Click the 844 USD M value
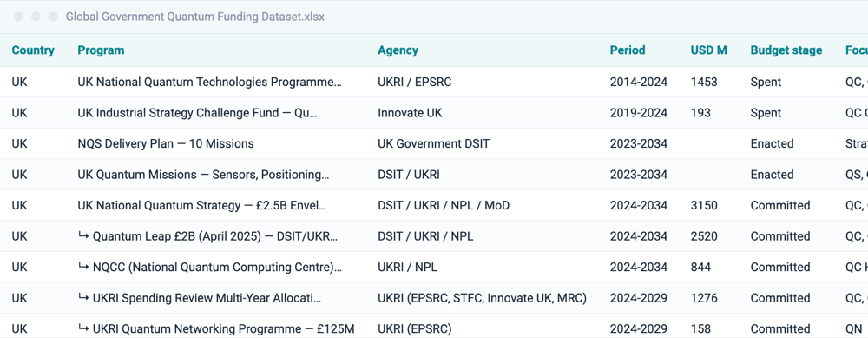Viewport: 868px width, 338px height. point(700,268)
